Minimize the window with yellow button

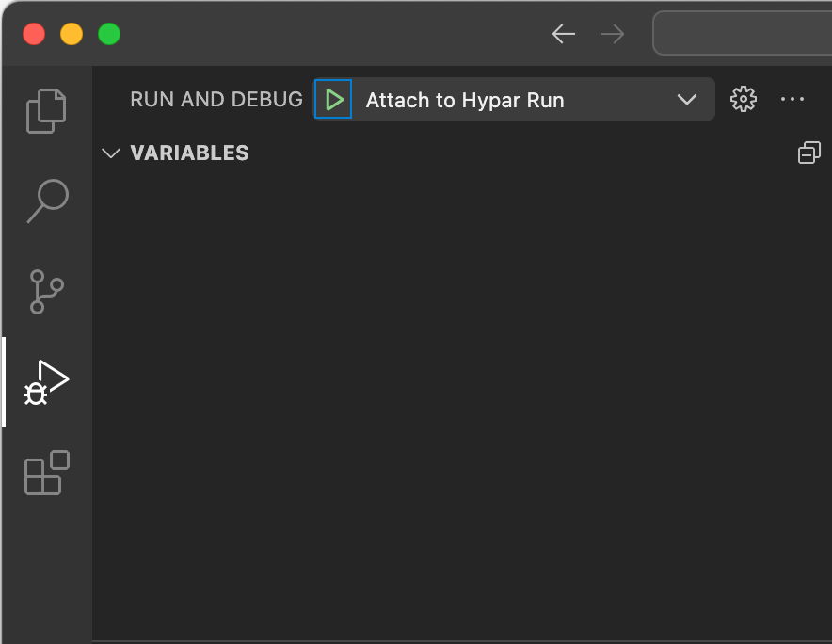(72, 34)
